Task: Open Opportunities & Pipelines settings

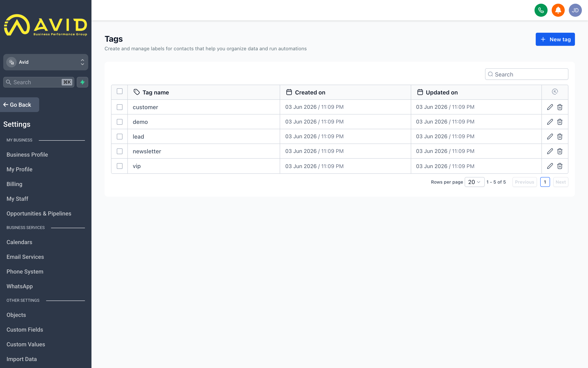Action: (x=39, y=213)
